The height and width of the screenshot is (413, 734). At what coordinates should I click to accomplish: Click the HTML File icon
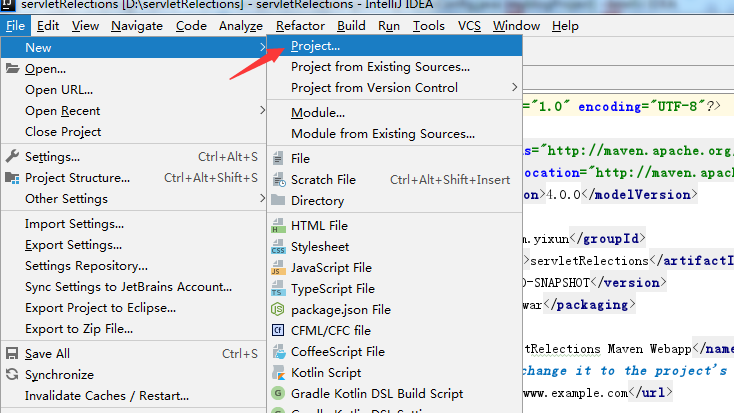(x=278, y=226)
